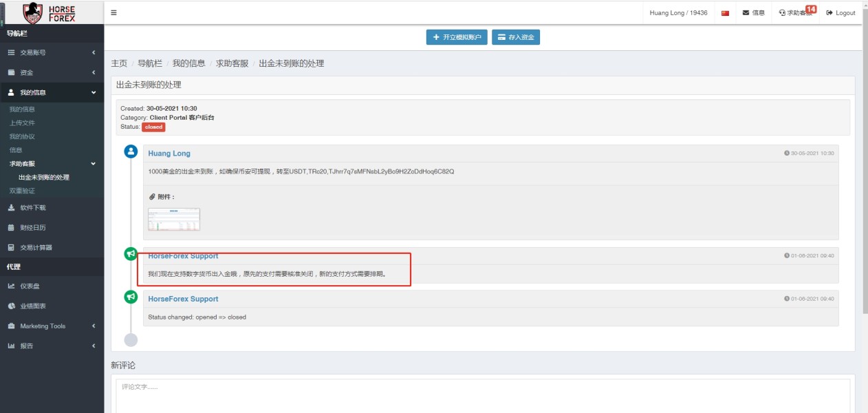Click the paperclip 附件 icon
868x413 pixels.
point(152,197)
